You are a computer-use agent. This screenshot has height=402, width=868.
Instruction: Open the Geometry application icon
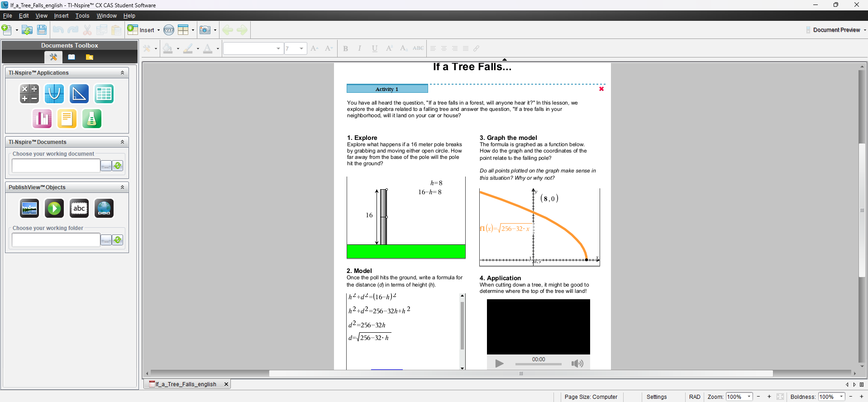pos(79,94)
